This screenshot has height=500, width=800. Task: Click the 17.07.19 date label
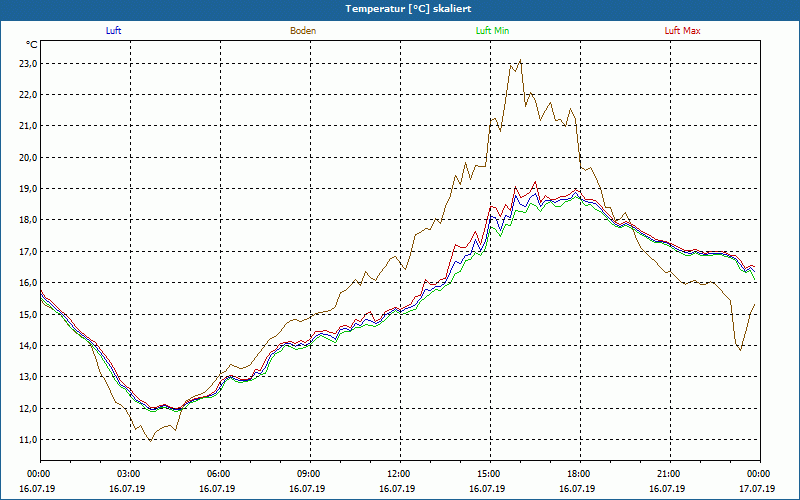click(758, 489)
